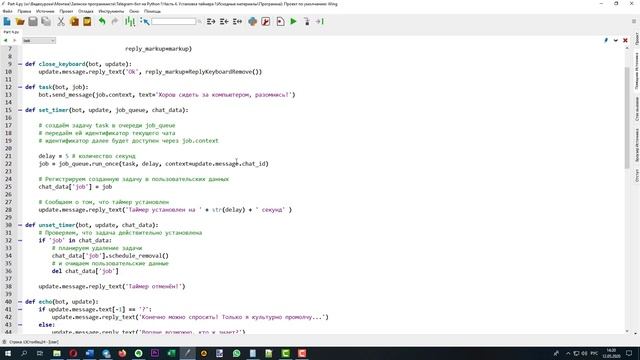
Task: Collapse the "if 'job' in chat_data" fold marker
Action: click(20, 240)
